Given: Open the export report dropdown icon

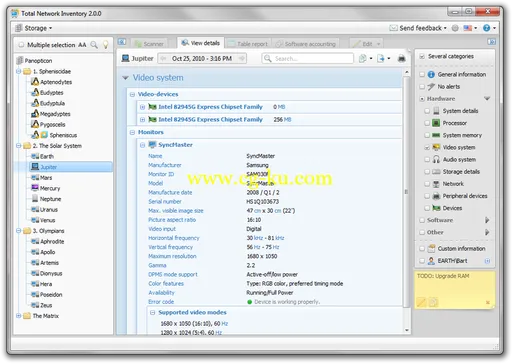Looking at the screenshot, I should click(x=383, y=59).
